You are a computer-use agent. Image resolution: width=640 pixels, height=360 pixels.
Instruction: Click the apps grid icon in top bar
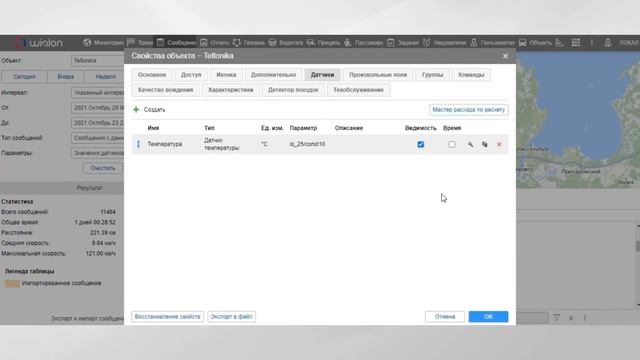pyautogui.click(x=576, y=43)
